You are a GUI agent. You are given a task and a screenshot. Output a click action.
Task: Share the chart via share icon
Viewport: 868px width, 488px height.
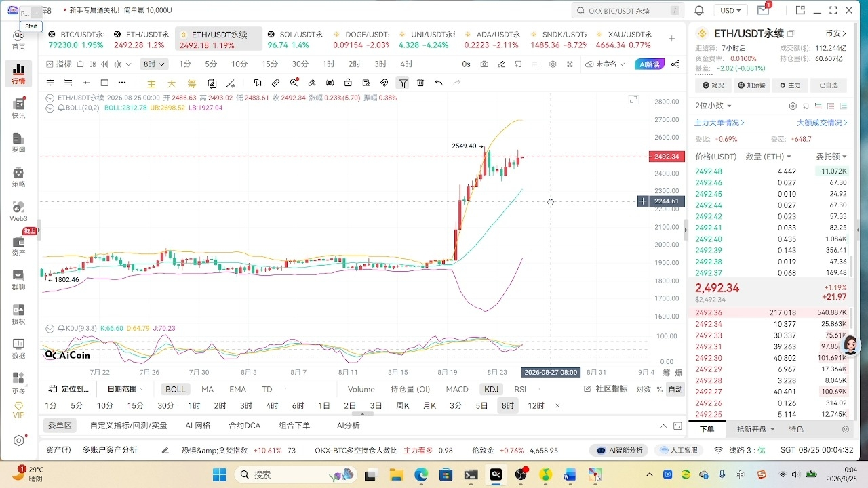pos(675,64)
